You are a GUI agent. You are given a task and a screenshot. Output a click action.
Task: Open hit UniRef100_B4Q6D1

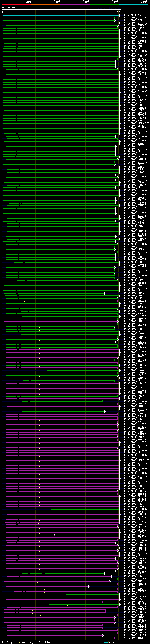tap(135, 615)
